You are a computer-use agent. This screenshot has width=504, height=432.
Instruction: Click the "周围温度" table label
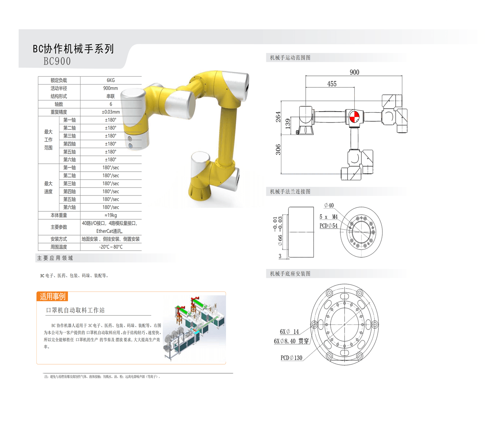tap(59, 247)
